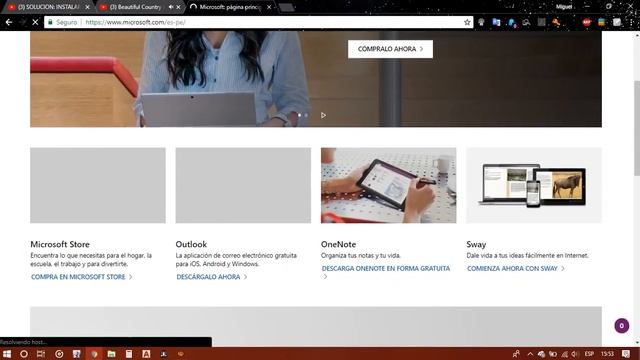Mute the Beautiful Country tab via speaker icon
This screenshot has width=640, height=360.
[x=171, y=7]
